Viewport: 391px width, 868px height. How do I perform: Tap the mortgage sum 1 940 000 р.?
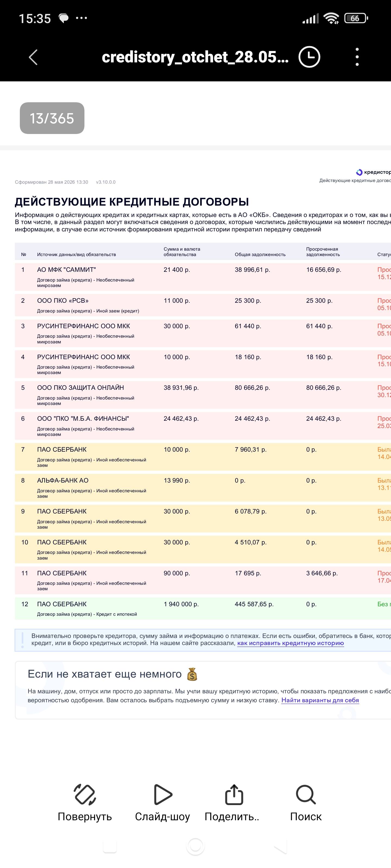181,604
